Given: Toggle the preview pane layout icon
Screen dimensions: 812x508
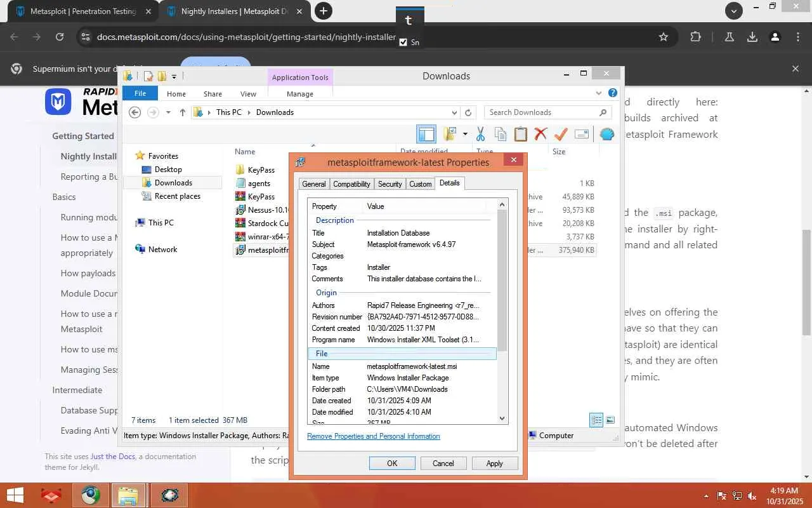Looking at the screenshot, I should click(x=426, y=134).
